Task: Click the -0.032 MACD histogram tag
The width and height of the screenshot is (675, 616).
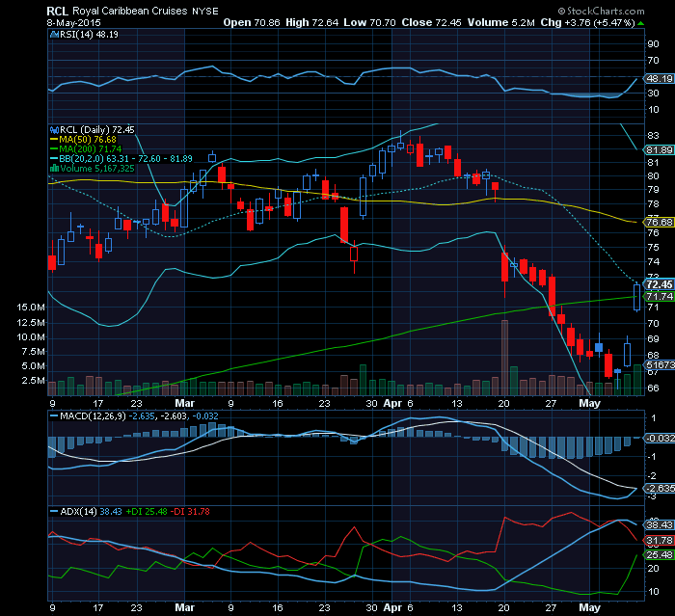Action: [659, 438]
